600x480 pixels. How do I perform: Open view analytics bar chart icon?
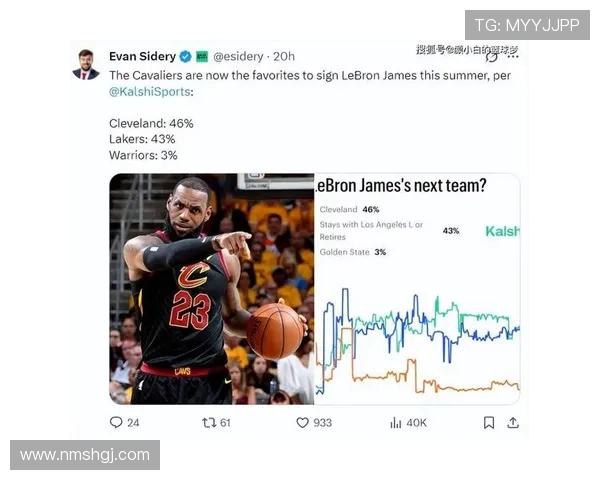[x=396, y=423]
